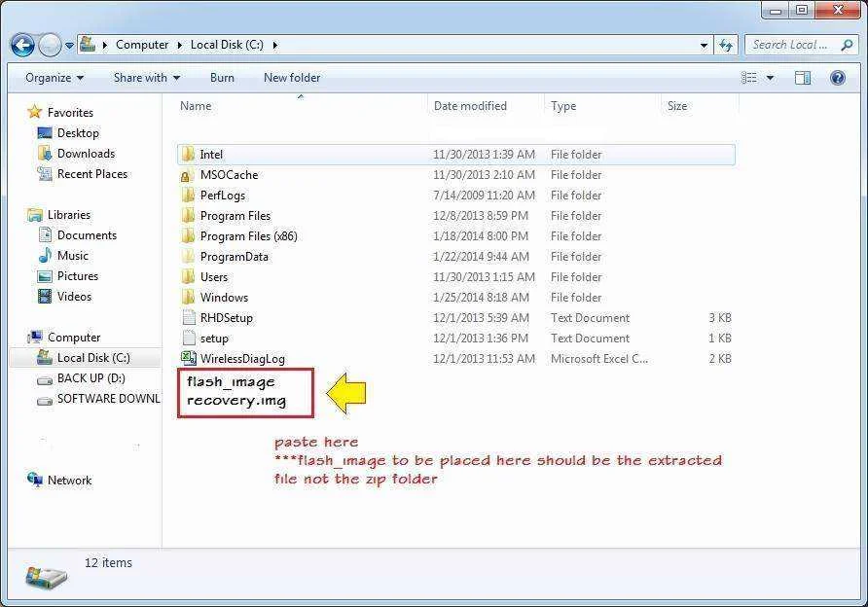Sort by the Size column header
This screenshot has width=868, height=607.
pos(677,106)
